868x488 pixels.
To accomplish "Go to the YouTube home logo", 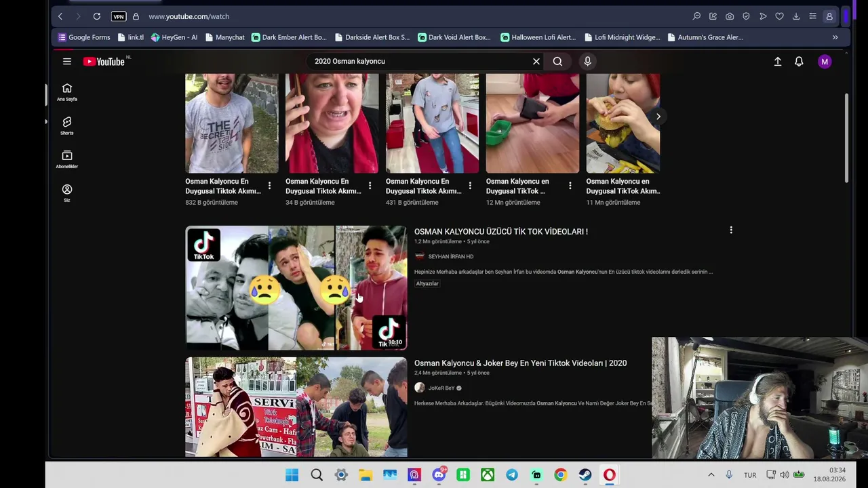I will click(104, 62).
